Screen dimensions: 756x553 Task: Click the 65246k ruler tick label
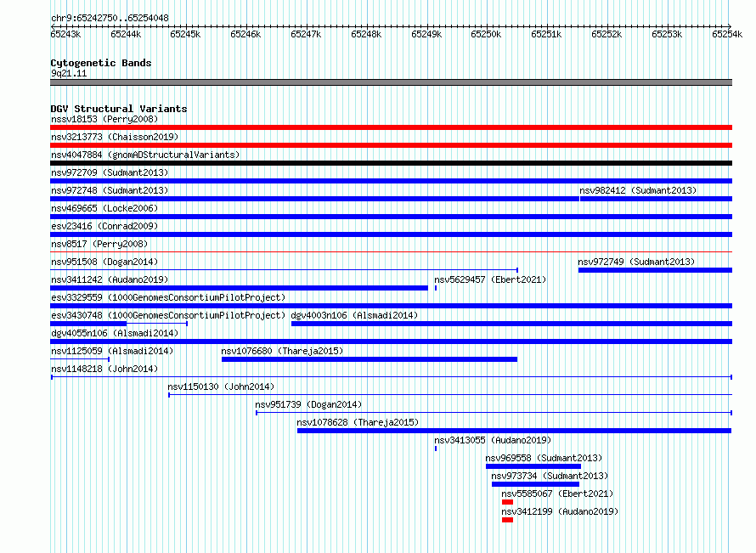(x=245, y=34)
